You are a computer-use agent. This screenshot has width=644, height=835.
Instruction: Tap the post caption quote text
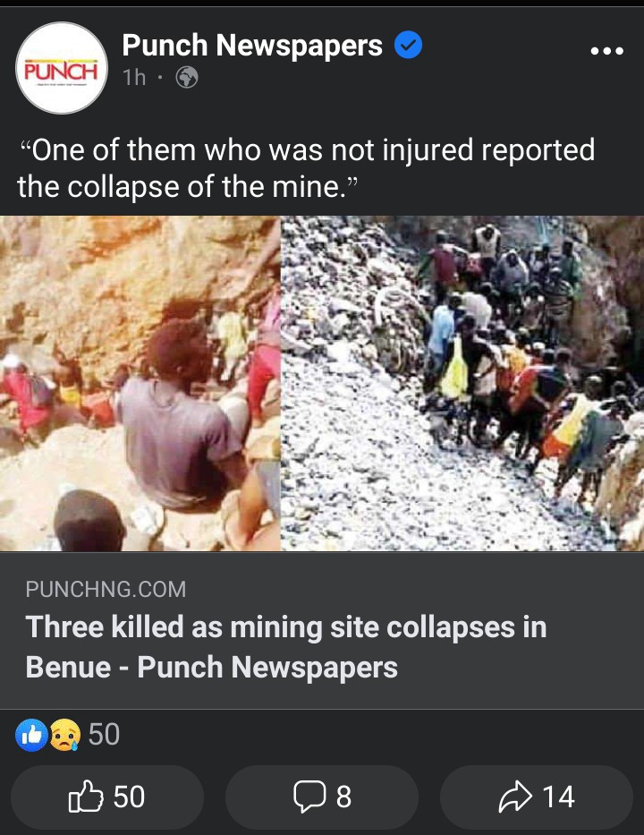306,167
